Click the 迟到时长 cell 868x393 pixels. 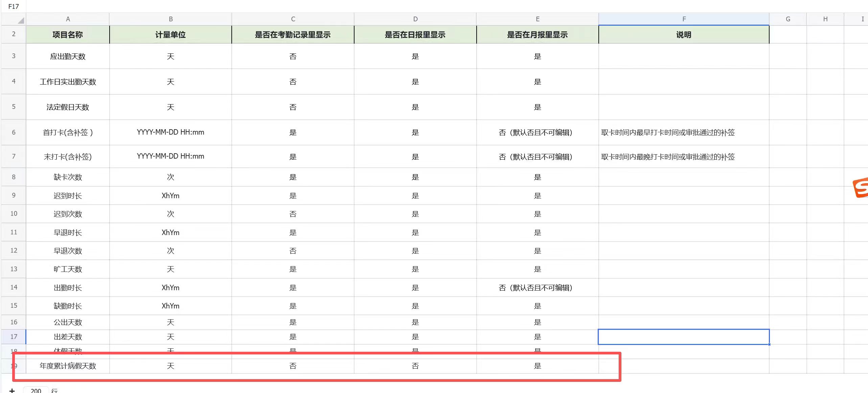click(68, 195)
